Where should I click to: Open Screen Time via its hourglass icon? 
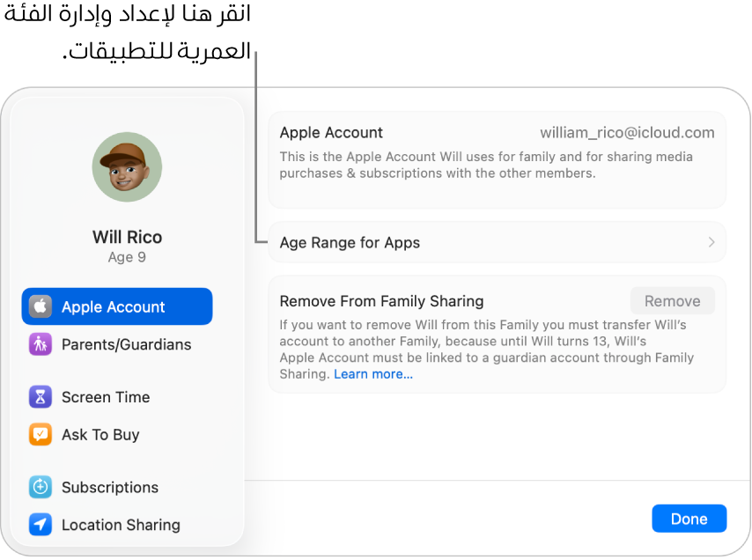pos(40,397)
